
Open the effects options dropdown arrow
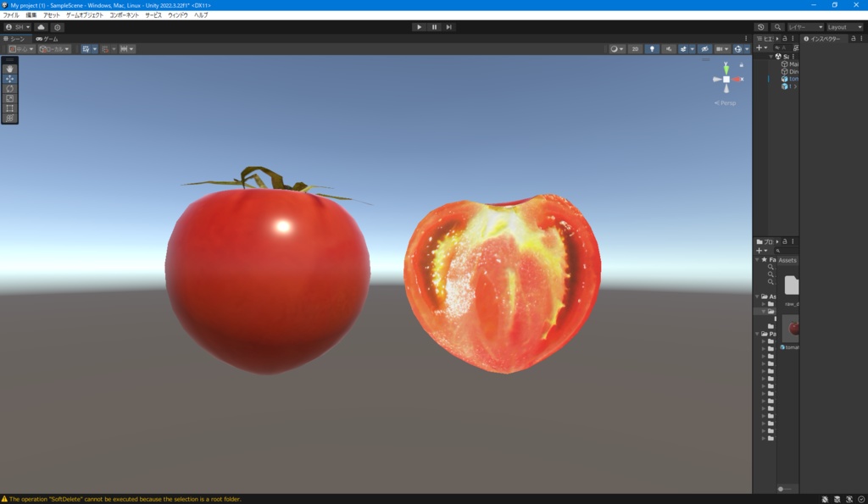pos(692,49)
